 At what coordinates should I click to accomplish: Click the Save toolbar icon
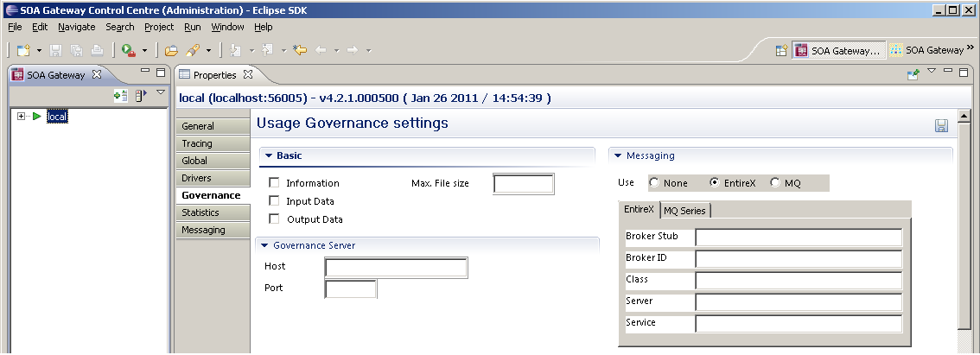click(55, 50)
